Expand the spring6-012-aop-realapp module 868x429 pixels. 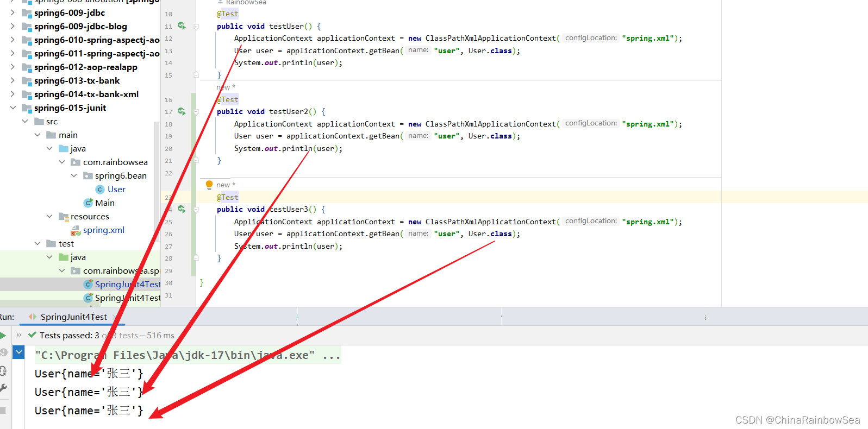point(13,67)
